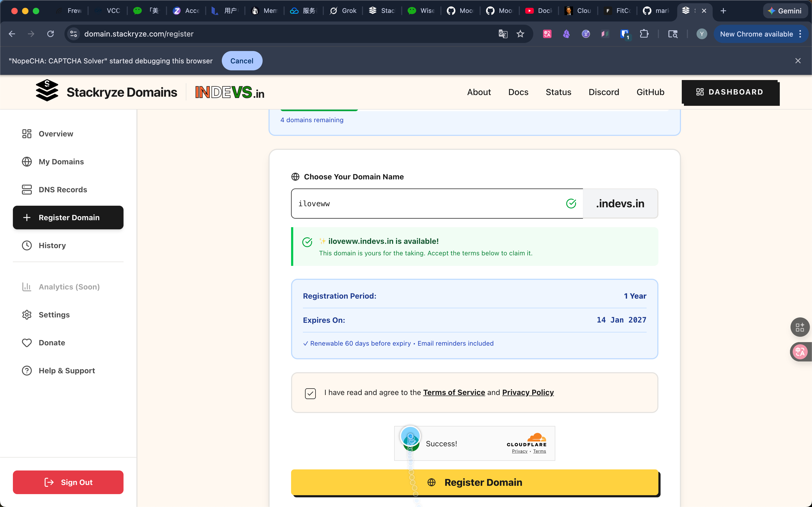Cancel the NopeCHA debugging notice

point(242,61)
